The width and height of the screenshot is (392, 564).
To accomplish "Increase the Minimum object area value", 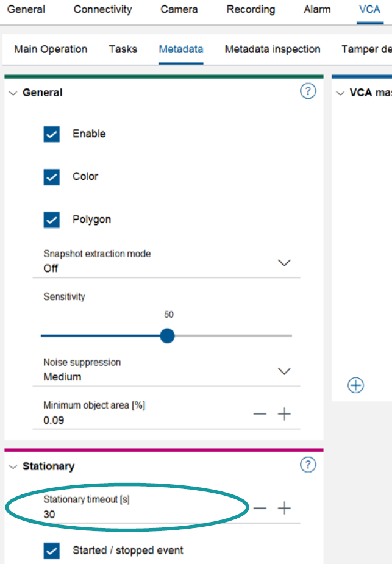I will pos(285,415).
